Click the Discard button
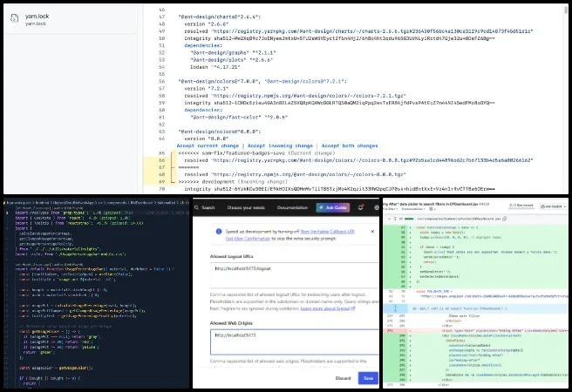572x392 pixels. pos(343,378)
